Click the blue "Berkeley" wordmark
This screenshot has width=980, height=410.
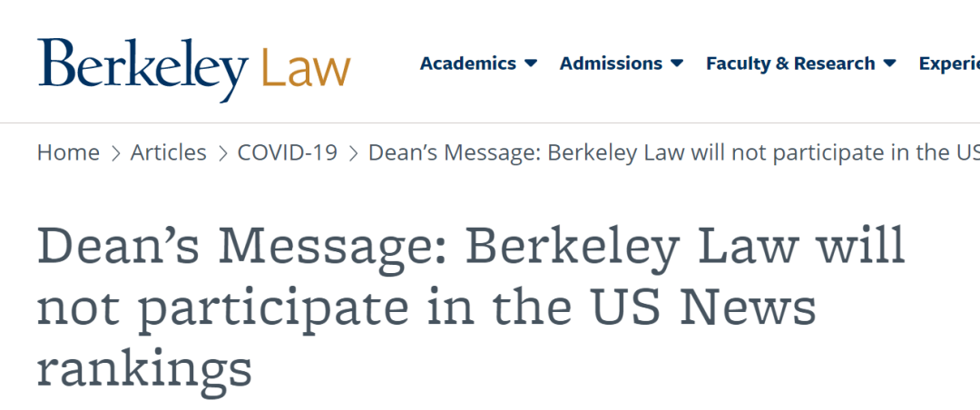pyautogui.click(x=142, y=67)
